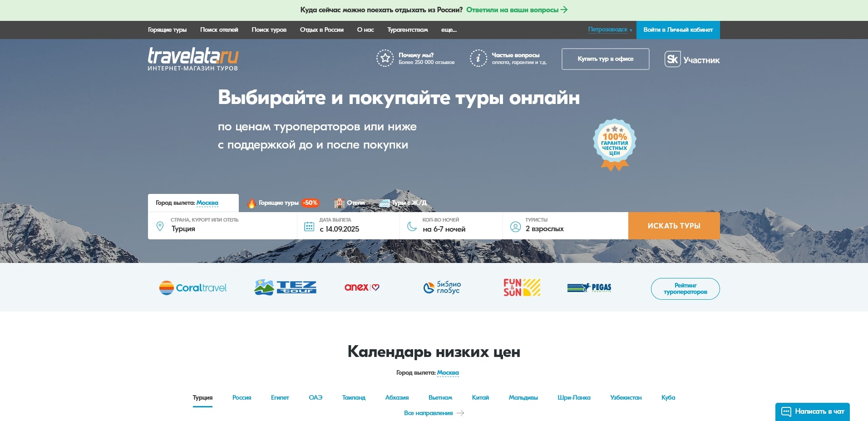Open the Петрозаводск city dropdown
Image resolution: width=868 pixels, height=421 pixels.
pos(608,30)
